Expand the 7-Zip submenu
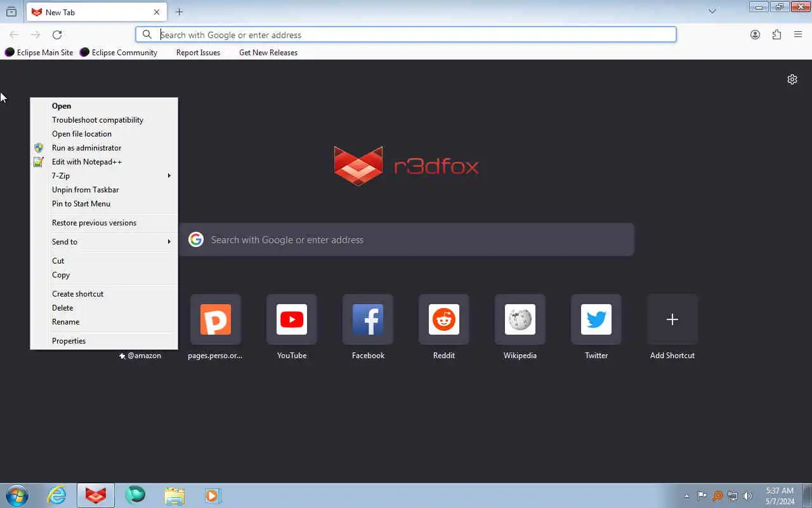812x508 pixels. [x=104, y=176]
